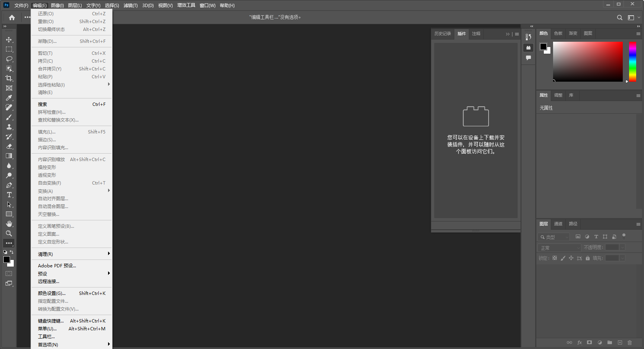Open the 不透明度 opacity dropdown
Viewport: 644px width, 349px height.
click(x=622, y=247)
